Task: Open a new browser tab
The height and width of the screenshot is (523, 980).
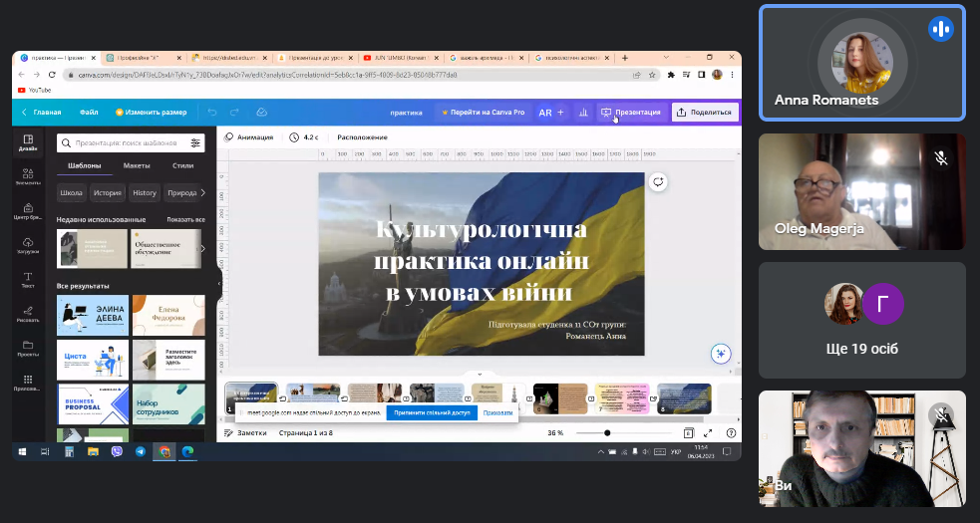Action: pos(625,58)
